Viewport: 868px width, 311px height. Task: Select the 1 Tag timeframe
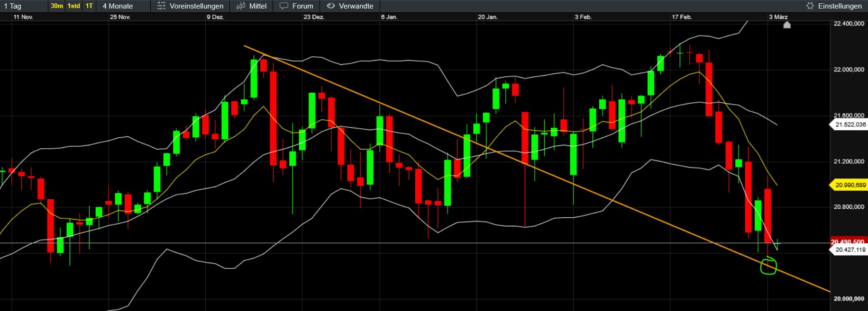pos(13,6)
